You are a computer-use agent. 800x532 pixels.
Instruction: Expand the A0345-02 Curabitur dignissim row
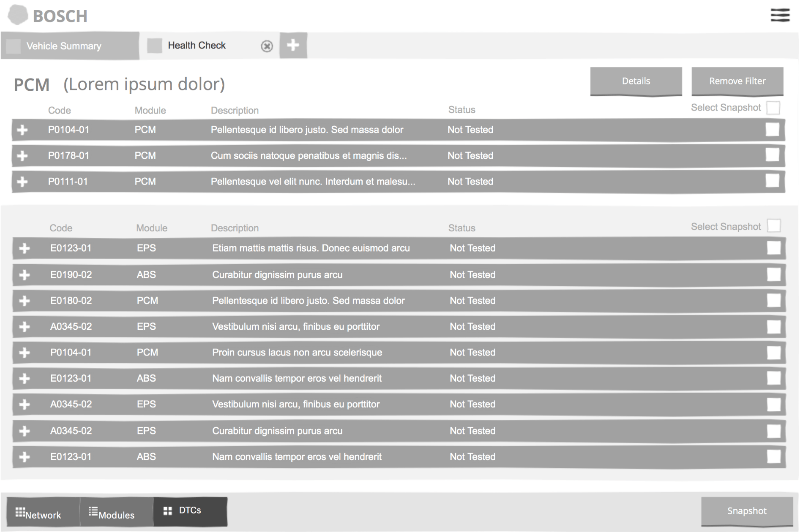click(25, 431)
